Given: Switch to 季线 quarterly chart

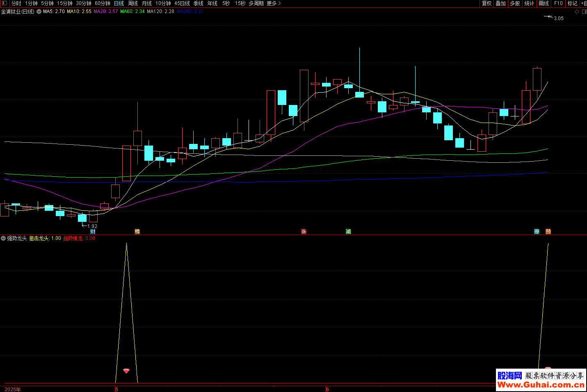Looking at the screenshot, I should point(199,3).
